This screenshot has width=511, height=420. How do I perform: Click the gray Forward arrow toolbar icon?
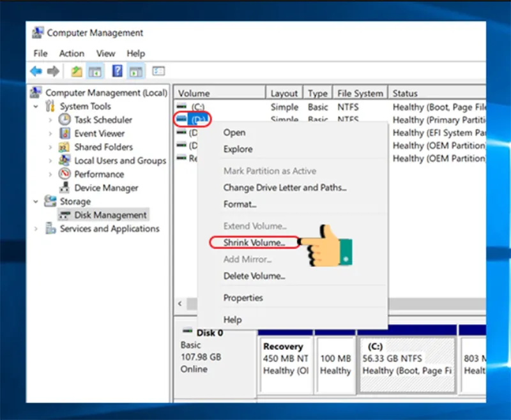coord(53,71)
